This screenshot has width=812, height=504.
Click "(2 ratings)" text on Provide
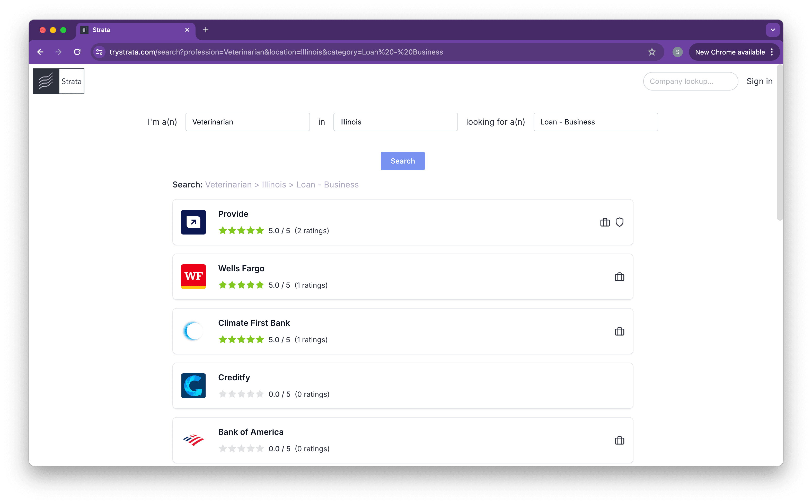pyautogui.click(x=312, y=231)
